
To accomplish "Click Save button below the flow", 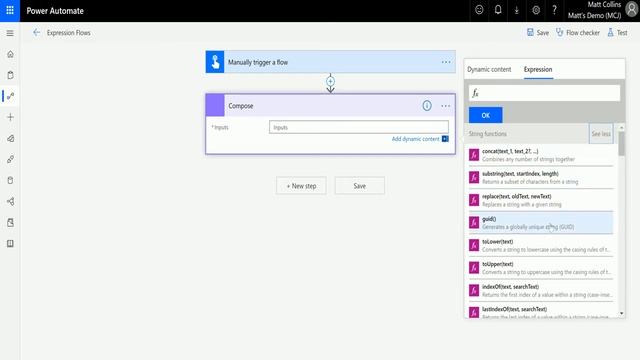I will tap(360, 186).
